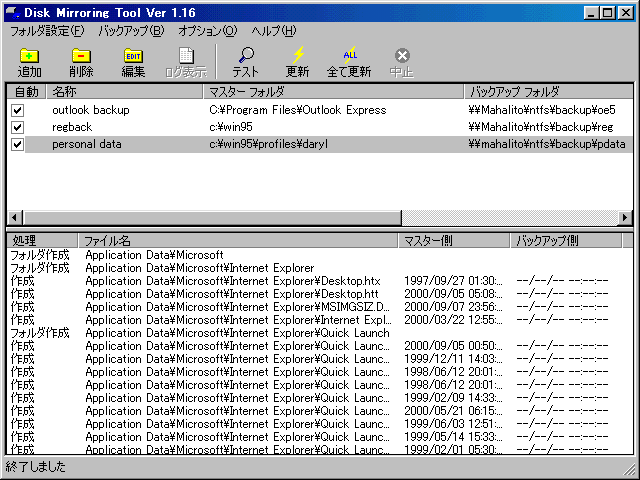
Task: Open the フォルダ設定(F) menu
Action: click(x=47, y=31)
